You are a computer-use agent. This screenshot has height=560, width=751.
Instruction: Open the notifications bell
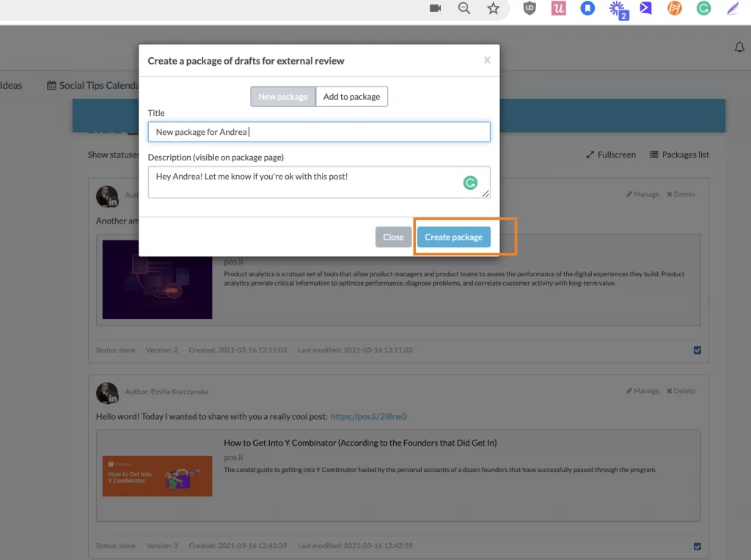[739, 47]
